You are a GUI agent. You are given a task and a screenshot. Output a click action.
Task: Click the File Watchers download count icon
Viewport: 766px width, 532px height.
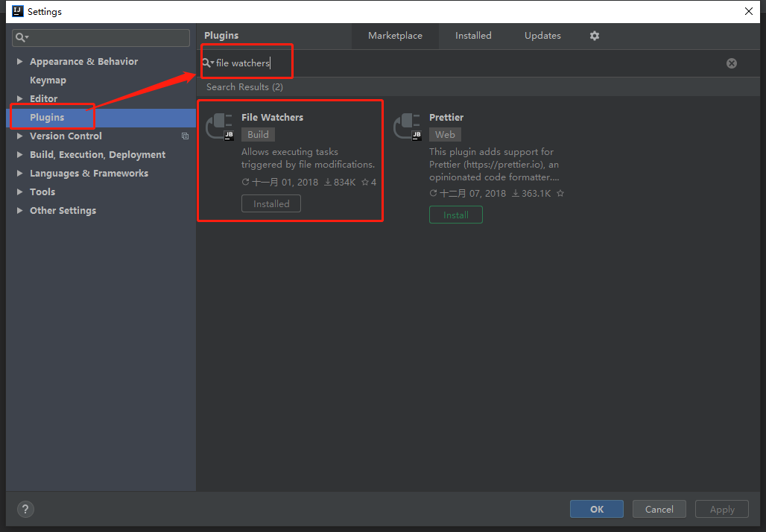328,183
